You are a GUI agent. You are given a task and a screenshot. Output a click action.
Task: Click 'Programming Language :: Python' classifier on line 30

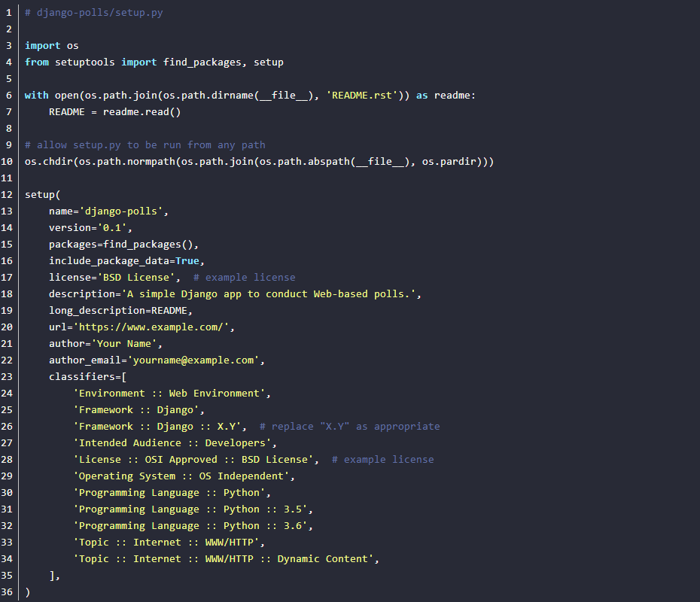[x=169, y=492]
